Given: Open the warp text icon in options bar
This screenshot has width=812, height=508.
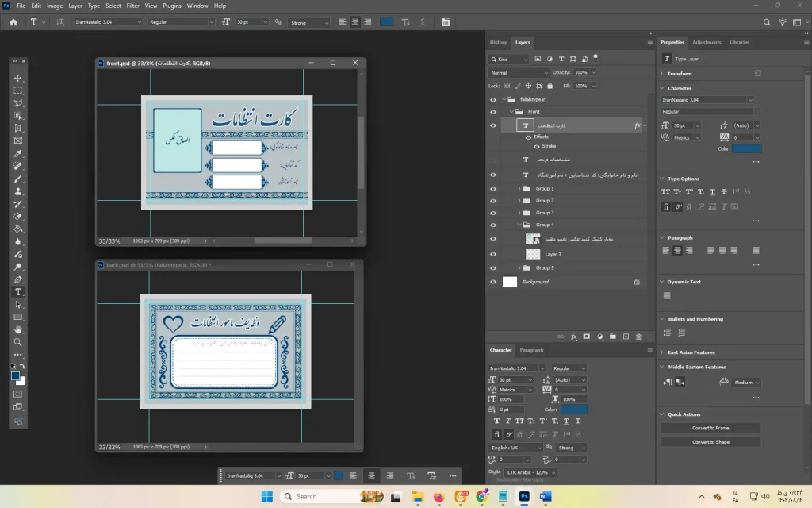Looking at the screenshot, I should tap(405, 22).
